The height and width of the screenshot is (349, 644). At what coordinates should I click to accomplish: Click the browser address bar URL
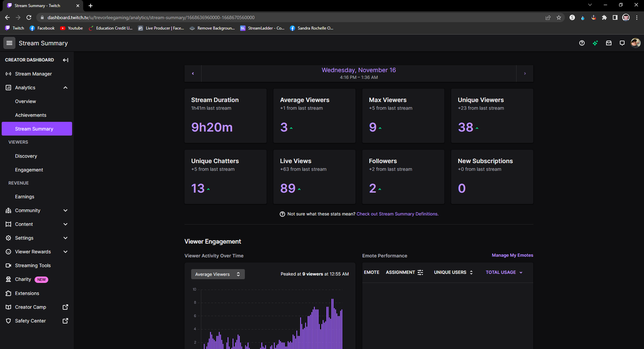click(151, 17)
